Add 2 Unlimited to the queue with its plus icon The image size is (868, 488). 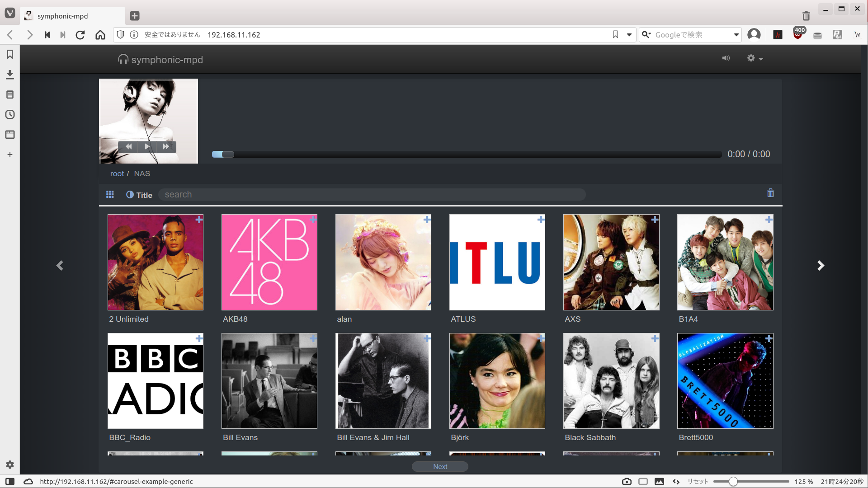coord(199,220)
